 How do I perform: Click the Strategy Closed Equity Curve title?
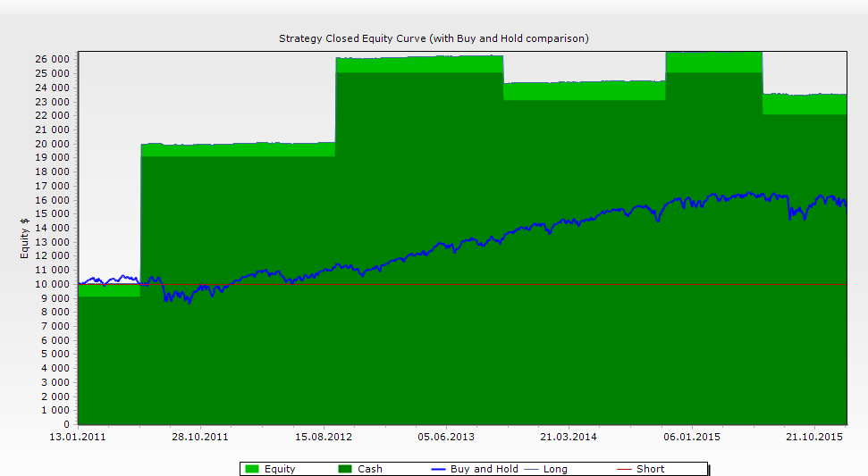[x=434, y=38]
